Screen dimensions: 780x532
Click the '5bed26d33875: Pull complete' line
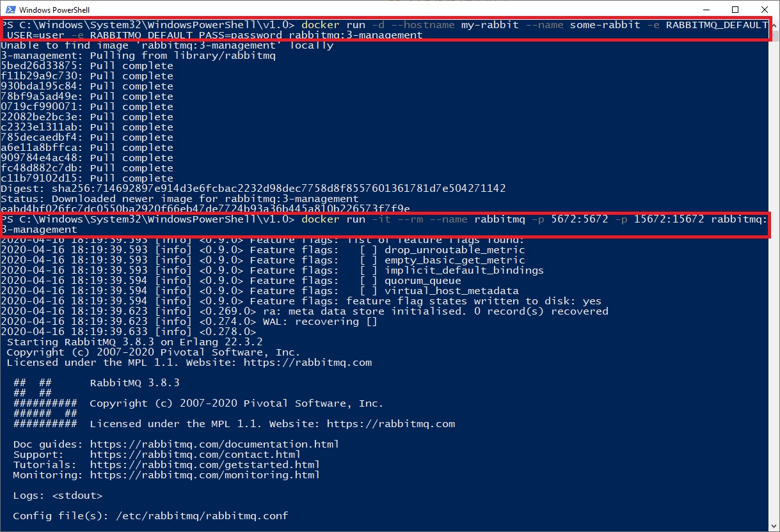(x=87, y=66)
